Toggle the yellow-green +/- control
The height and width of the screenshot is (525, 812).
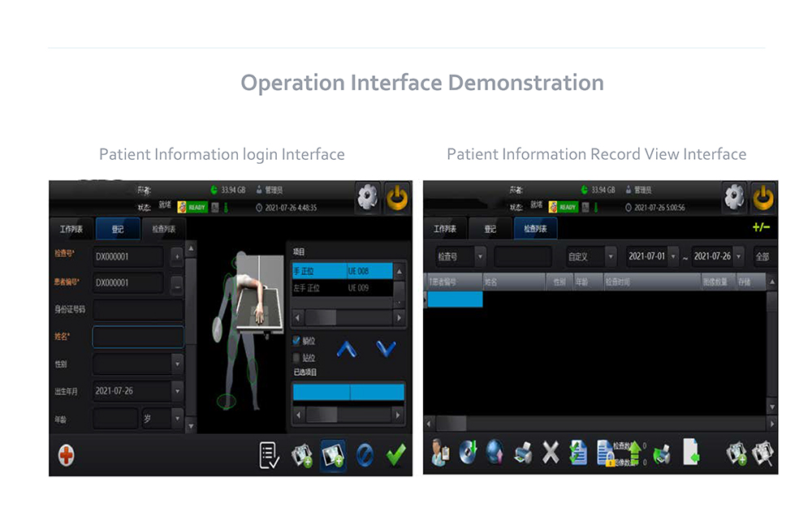tap(760, 228)
